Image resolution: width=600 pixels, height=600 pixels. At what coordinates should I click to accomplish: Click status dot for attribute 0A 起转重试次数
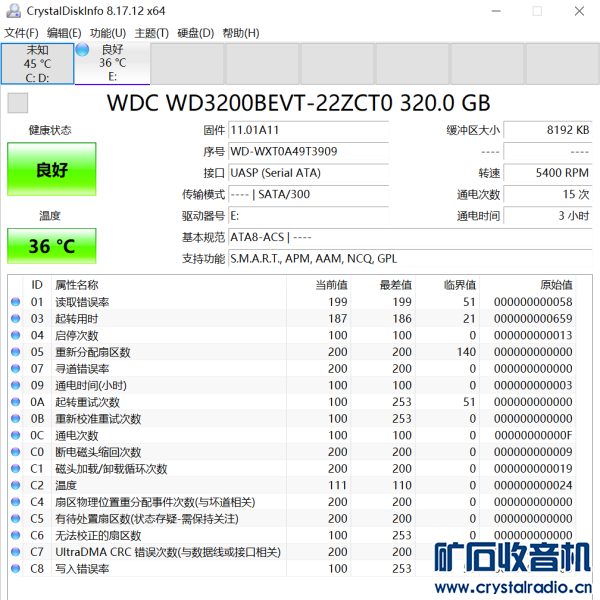(x=15, y=402)
